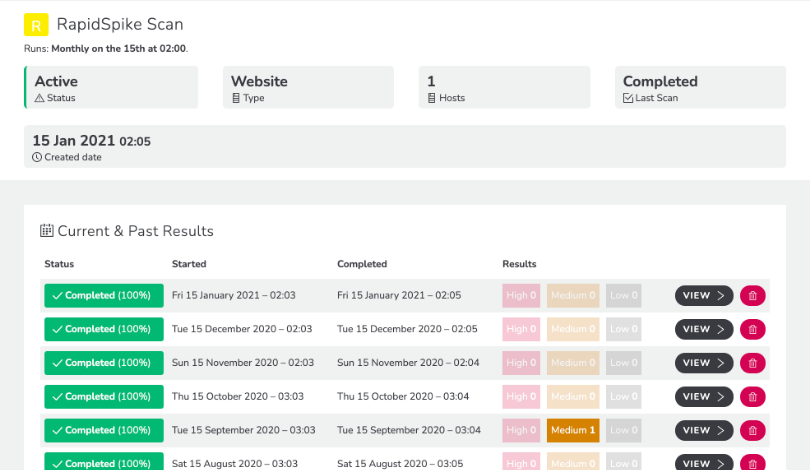Viewport: 810px width, 470px height.
Task: Select Low 0 badge for September 2020
Action: tap(624, 430)
